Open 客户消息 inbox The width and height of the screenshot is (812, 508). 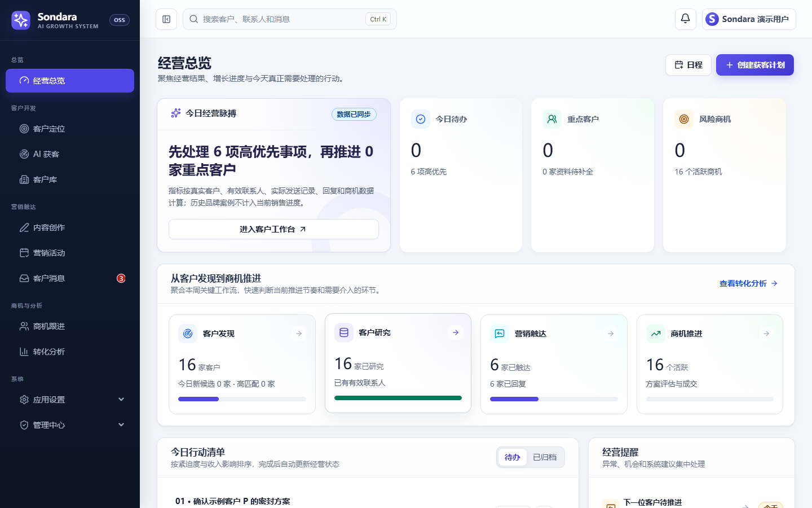70,278
